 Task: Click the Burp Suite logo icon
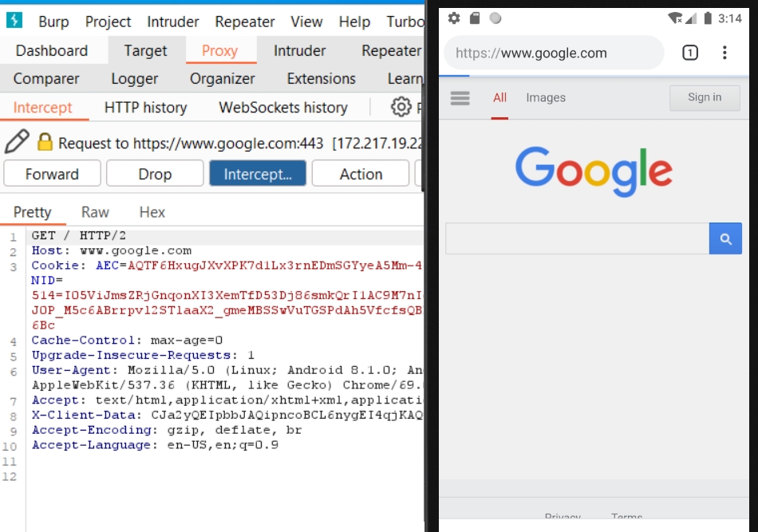[x=15, y=21]
